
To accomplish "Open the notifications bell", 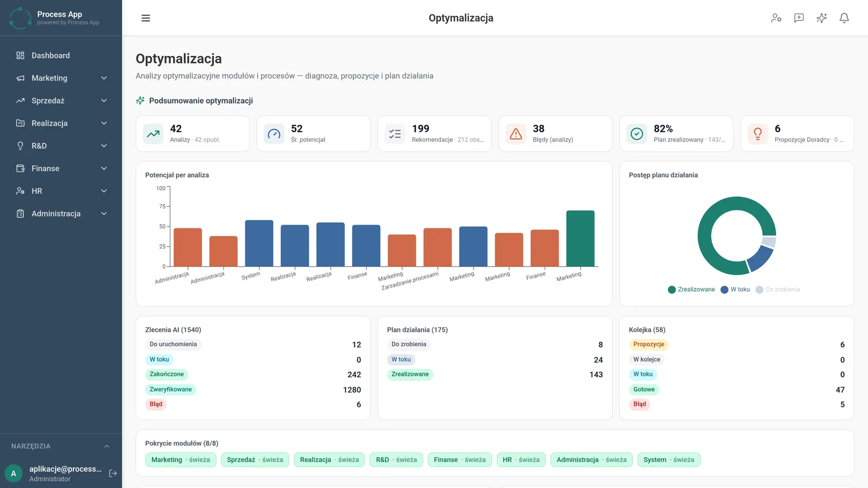I will click(844, 18).
